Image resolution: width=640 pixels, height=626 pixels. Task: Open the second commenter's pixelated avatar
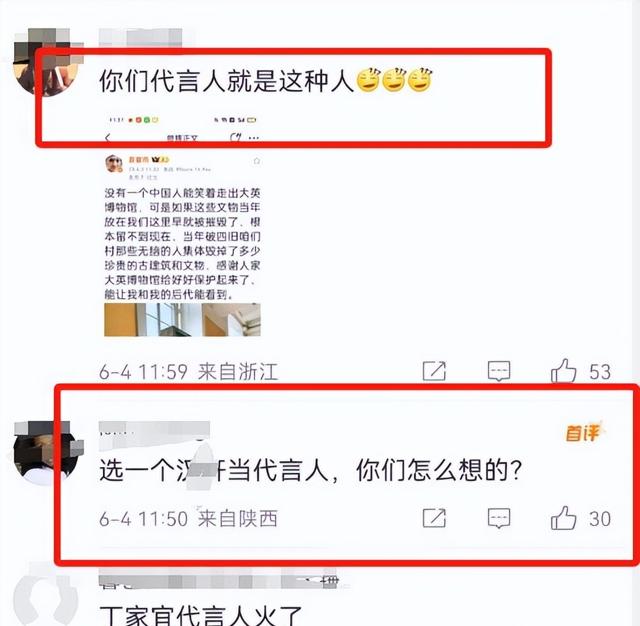[46, 454]
